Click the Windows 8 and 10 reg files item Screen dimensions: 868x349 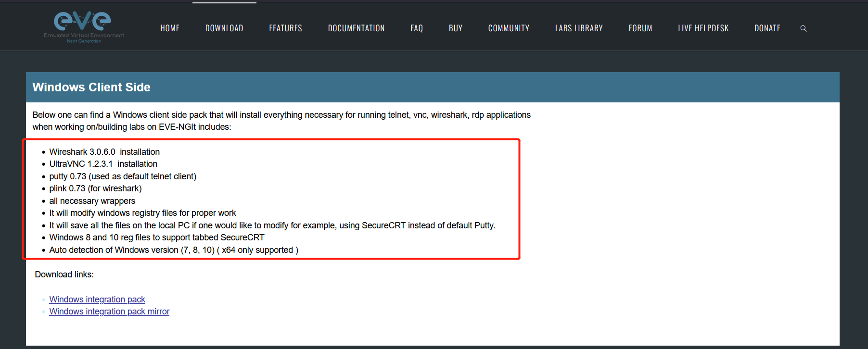[156, 237]
